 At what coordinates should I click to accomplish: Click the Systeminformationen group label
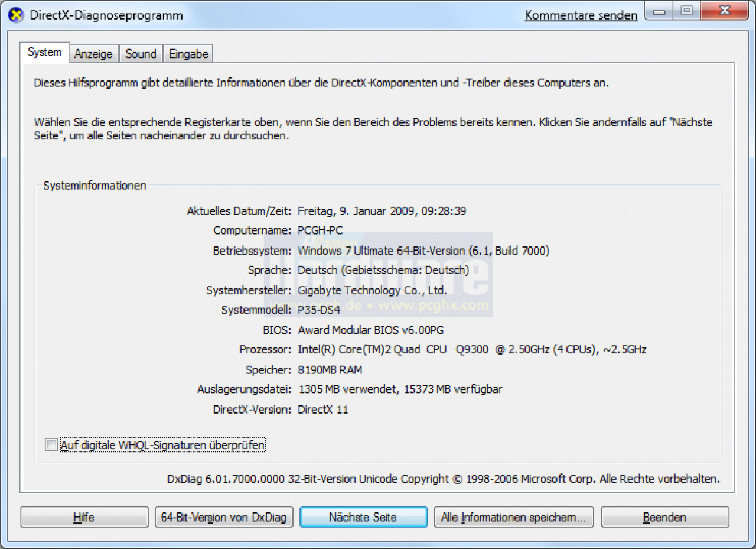point(94,186)
